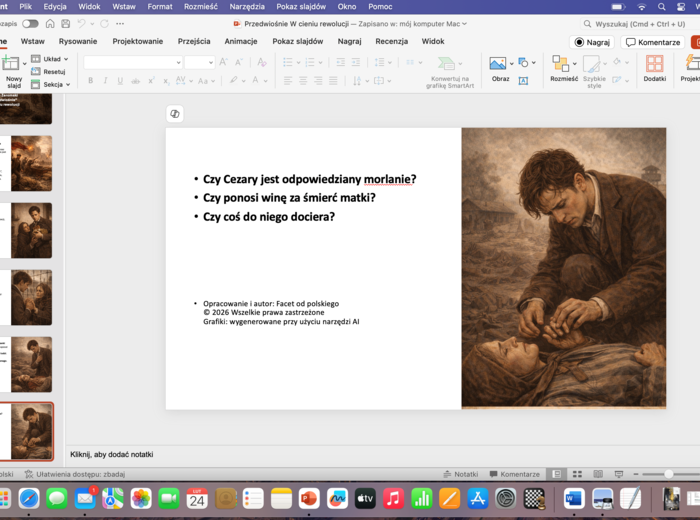Open the font name combo box
The height and width of the screenshot is (520, 700).
click(132, 62)
